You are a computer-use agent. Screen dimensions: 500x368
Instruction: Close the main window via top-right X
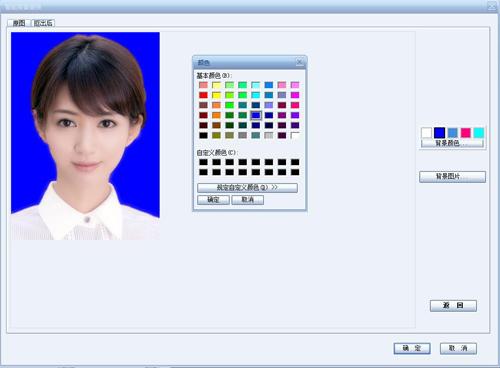click(x=492, y=6)
